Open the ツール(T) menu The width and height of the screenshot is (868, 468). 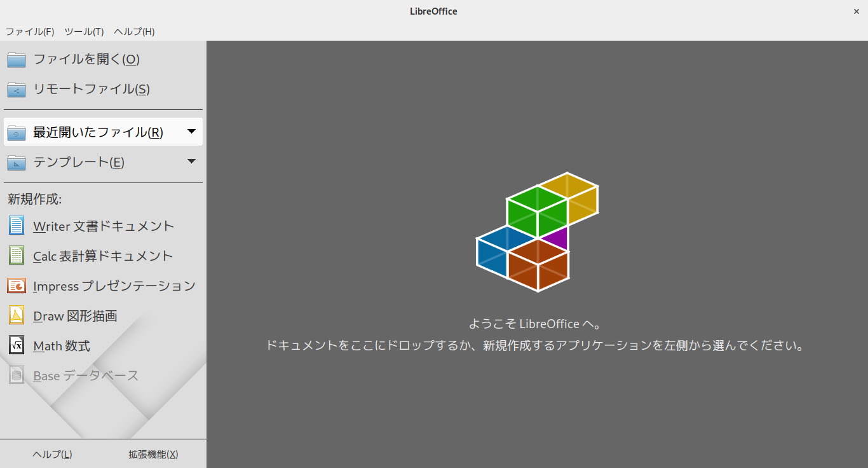pyautogui.click(x=84, y=31)
